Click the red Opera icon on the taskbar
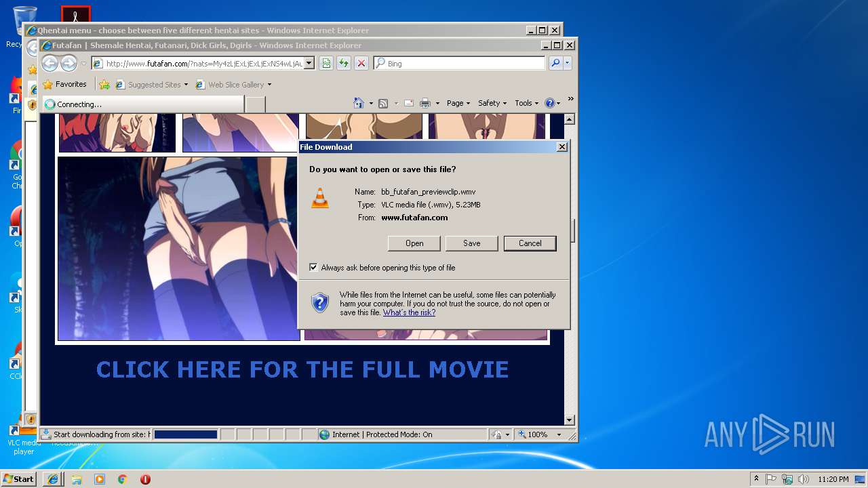 coord(145,479)
